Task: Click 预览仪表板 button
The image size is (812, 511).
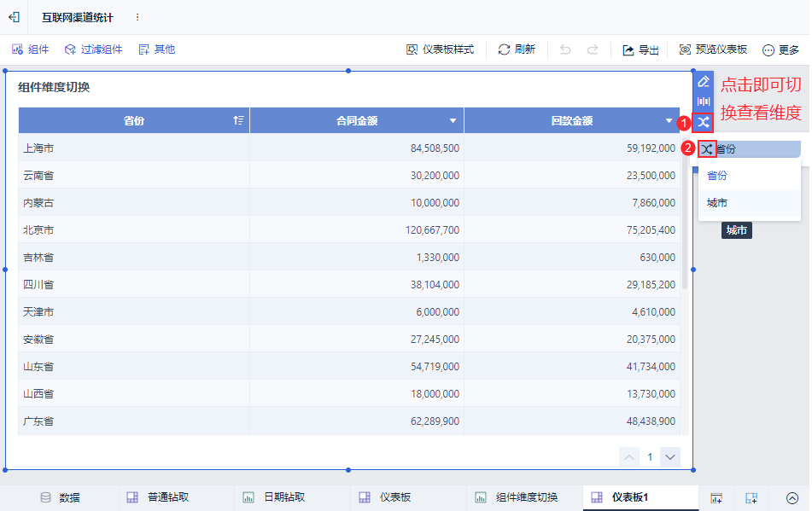Action: tap(714, 49)
